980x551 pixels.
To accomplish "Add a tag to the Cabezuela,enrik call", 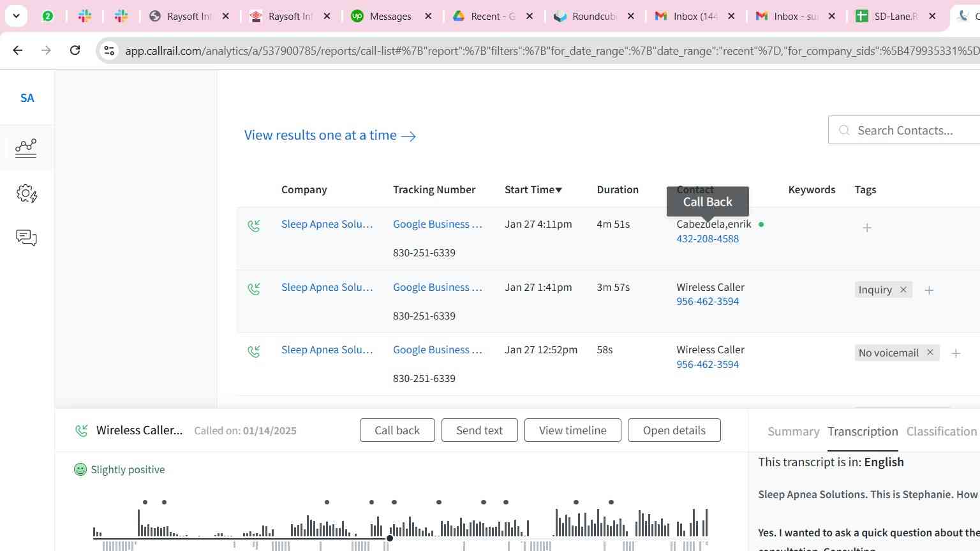I will pos(867,228).
